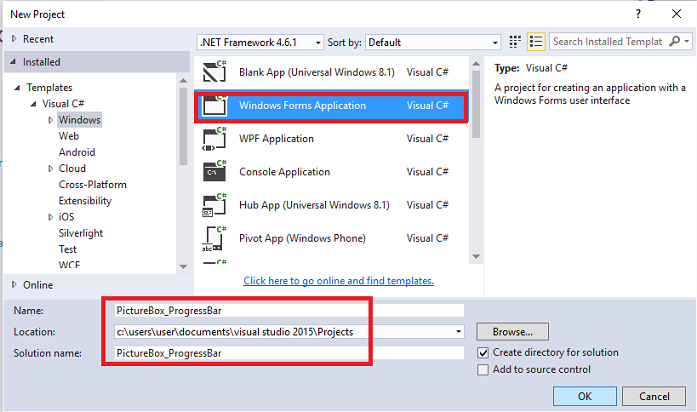697x412 pixels.
Task: Select the Silverlight template category
Action: [80, 233]
